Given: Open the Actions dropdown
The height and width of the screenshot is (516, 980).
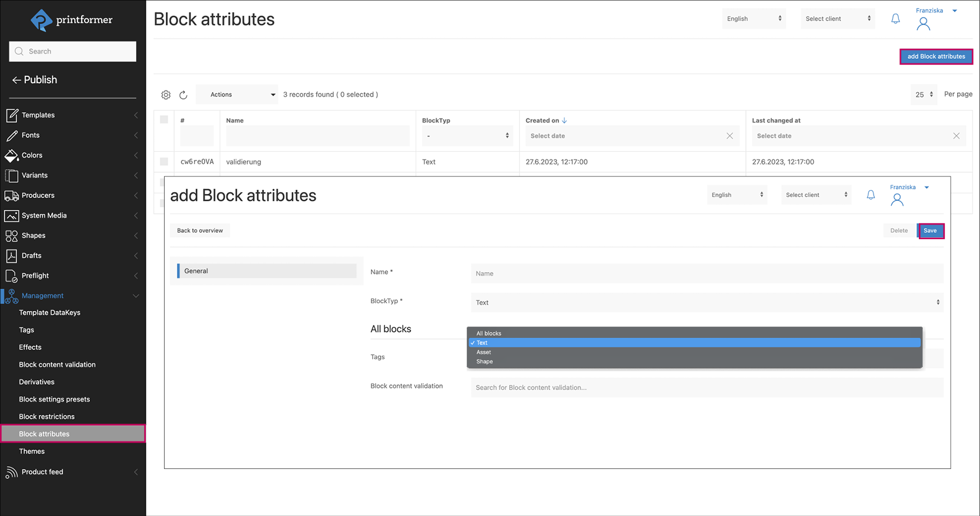Looking at the screenshot, I should [237, 95].
